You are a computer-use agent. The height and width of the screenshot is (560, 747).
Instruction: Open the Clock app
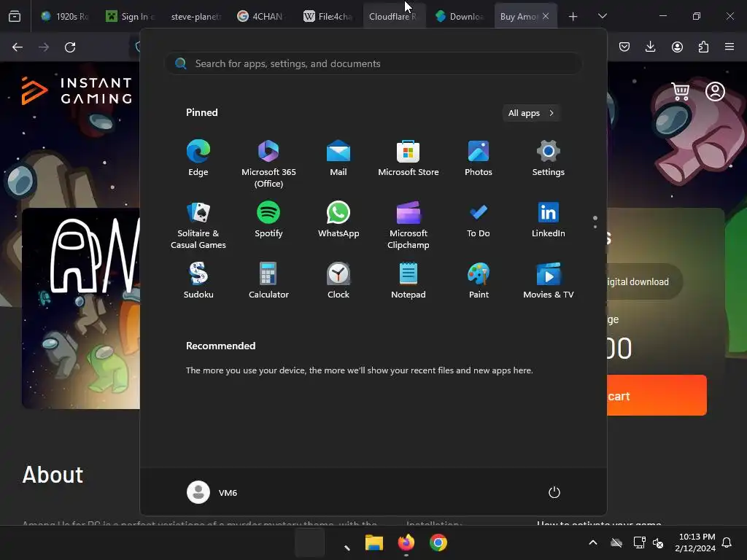click(x=338, y=281)
